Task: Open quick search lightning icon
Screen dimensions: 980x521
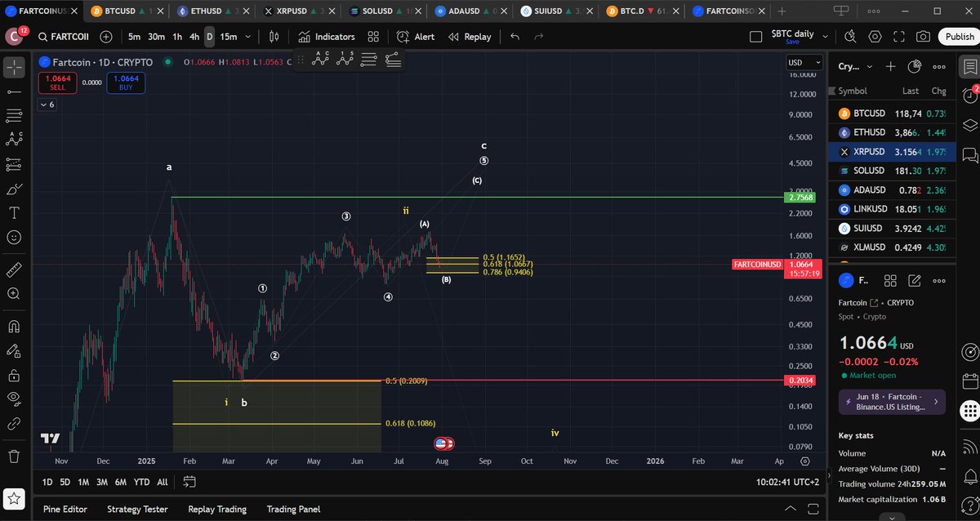Action: pyautogui.click(x=850, y=37)
